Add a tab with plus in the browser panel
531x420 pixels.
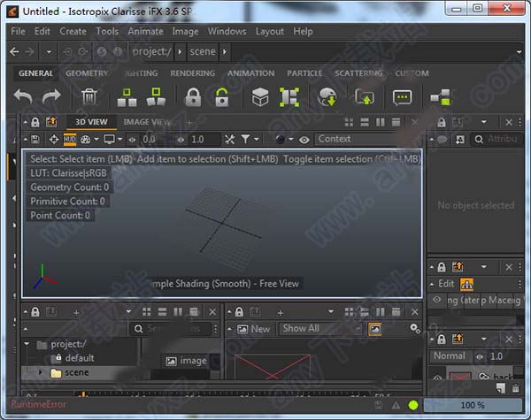(76, 313)
